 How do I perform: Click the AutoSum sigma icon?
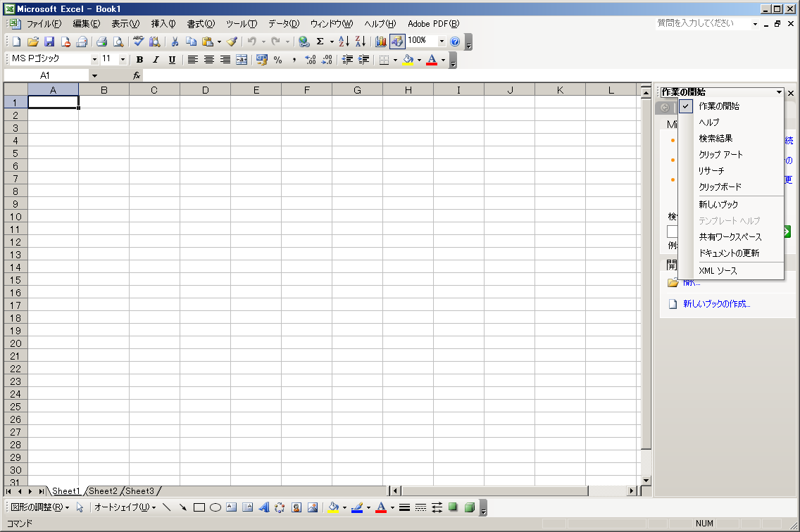coord(320,42)
